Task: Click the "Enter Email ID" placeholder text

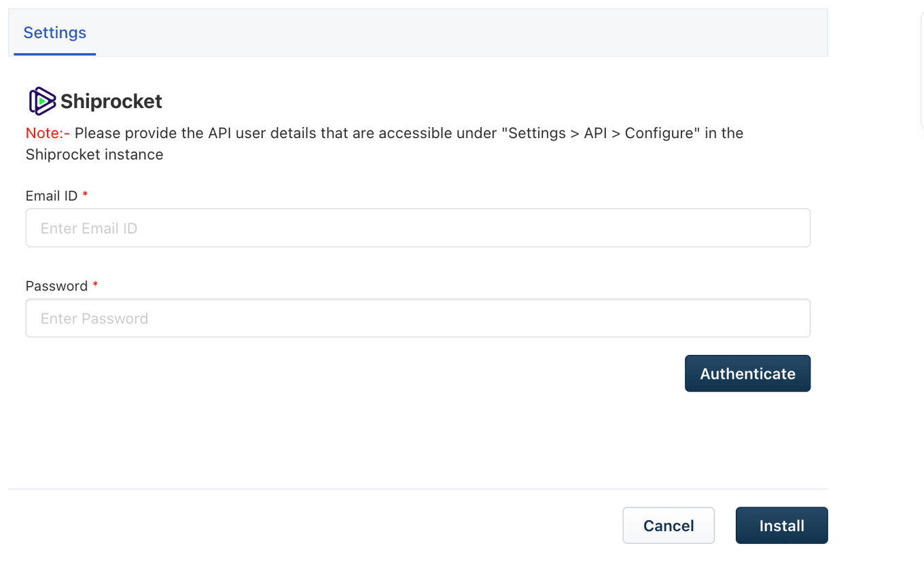Action: pyautogui.click(x=89, y=228)
